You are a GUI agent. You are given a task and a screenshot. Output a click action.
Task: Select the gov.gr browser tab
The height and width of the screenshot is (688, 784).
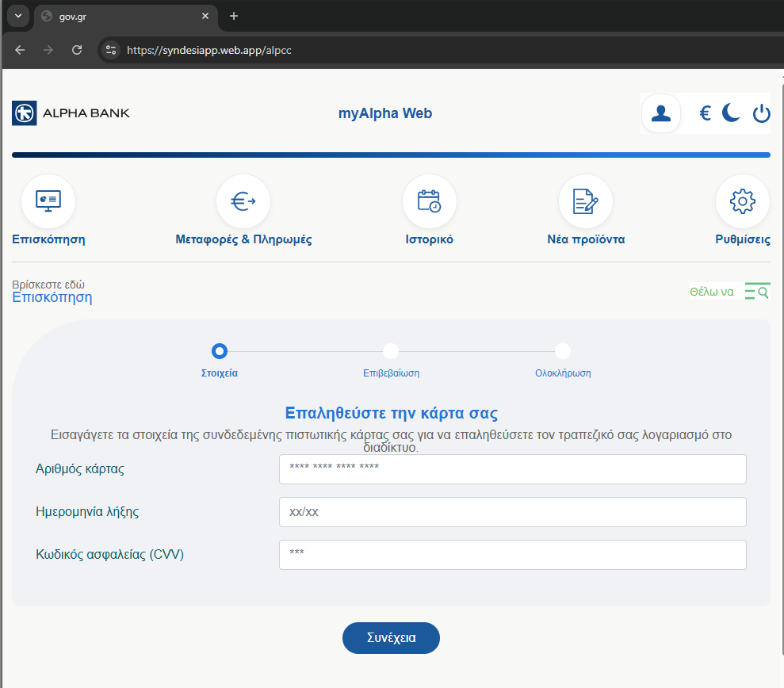pos(125,17)
